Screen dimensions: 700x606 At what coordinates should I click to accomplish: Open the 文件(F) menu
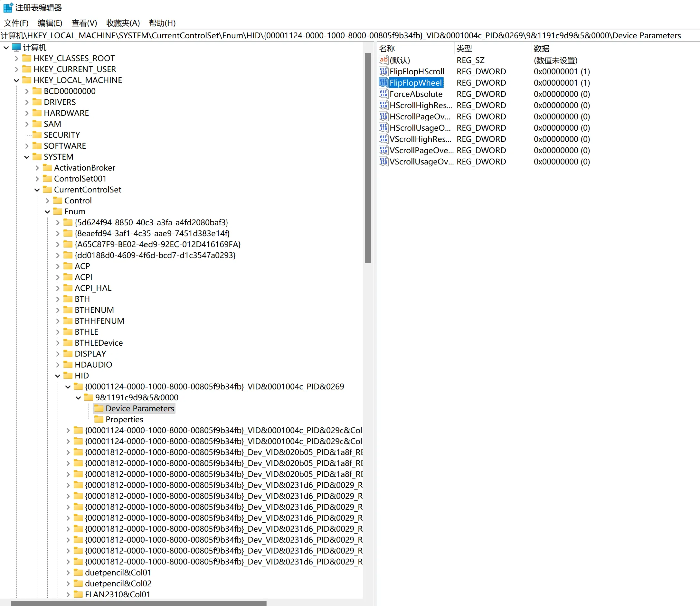(16, 23)
